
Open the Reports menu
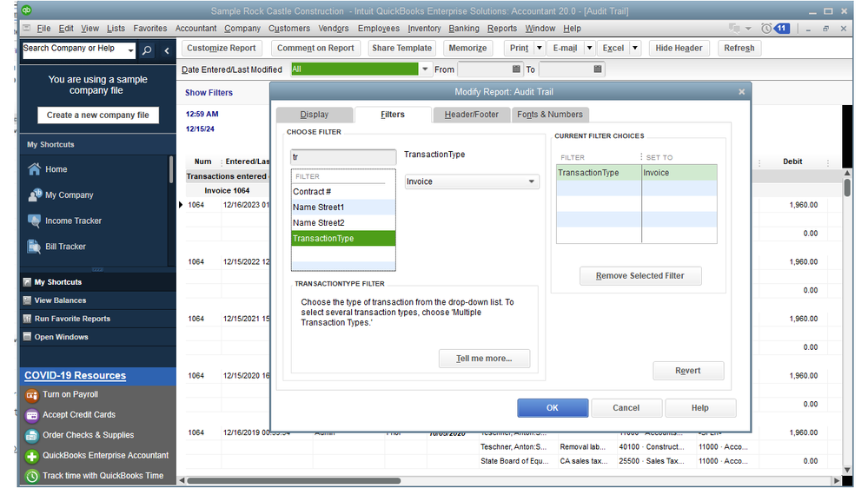tap(502, 28)
